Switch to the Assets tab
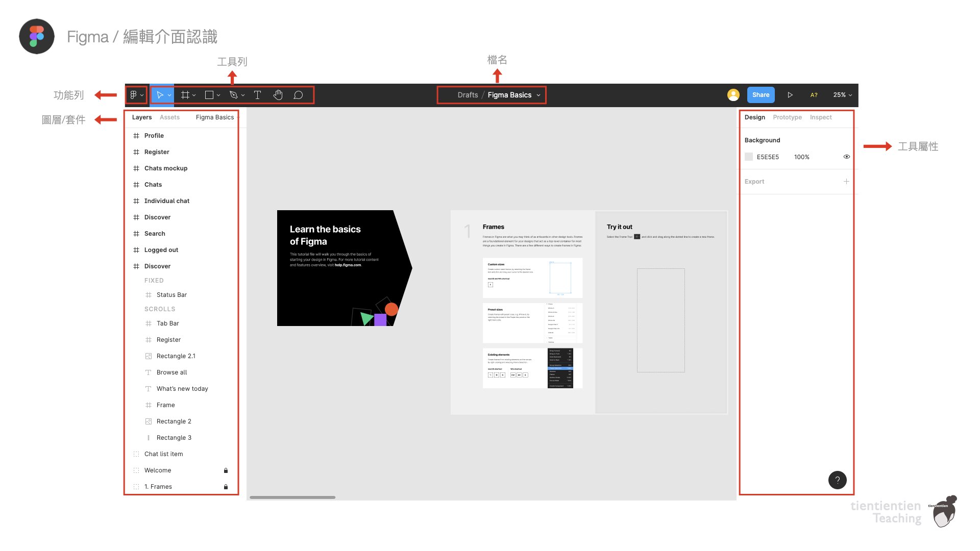The image size is (980, 551). [x=169, y=117]
